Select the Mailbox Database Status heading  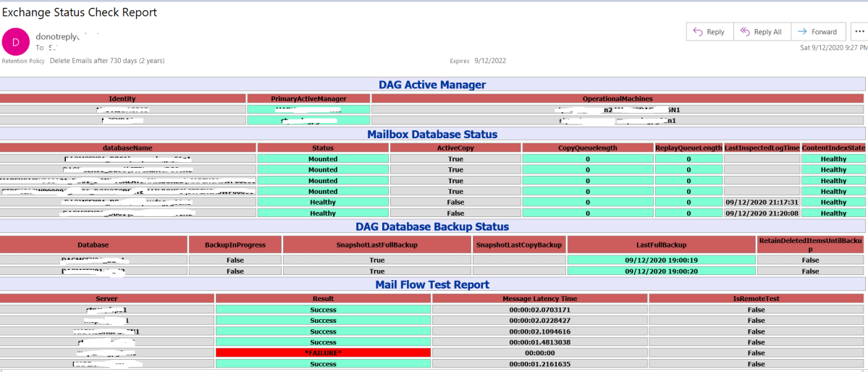[432, 134]
